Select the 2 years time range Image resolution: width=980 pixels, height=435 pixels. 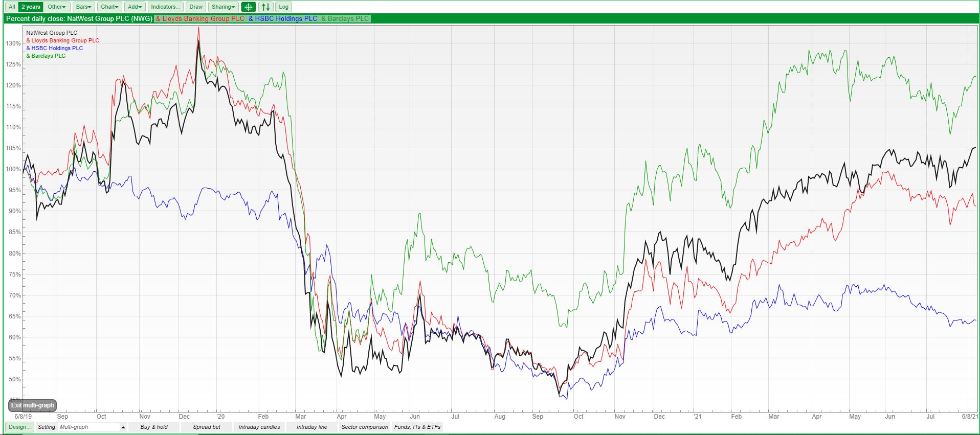(x=31, y=7)
